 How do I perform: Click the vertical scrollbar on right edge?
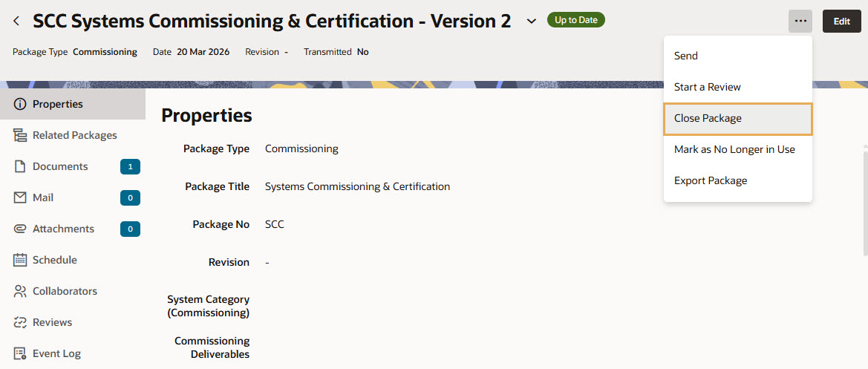(864, 202)
